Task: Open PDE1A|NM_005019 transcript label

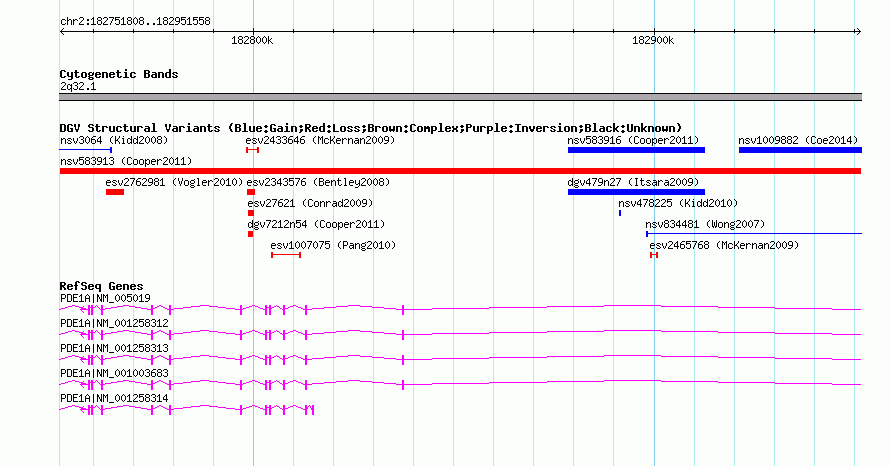Action: coord(105,299)
